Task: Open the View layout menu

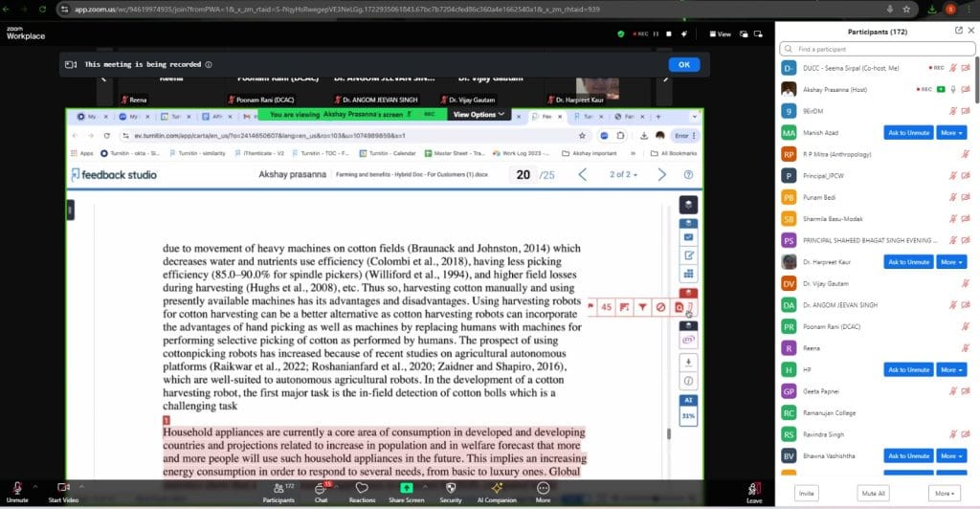Action: click(720, 33)
